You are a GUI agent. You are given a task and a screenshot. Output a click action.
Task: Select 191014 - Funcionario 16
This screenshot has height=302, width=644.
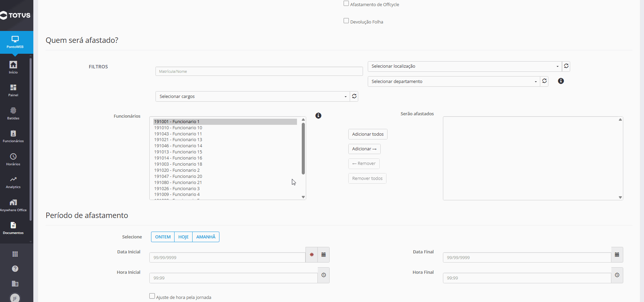pos(225,158)
